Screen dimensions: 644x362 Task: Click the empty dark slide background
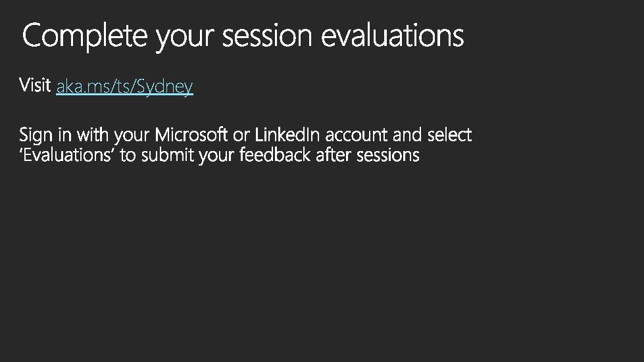click(x=322, y=262)
